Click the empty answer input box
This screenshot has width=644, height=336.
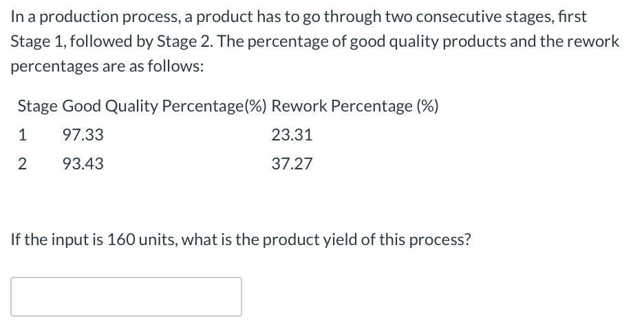[x=126, y=297]
